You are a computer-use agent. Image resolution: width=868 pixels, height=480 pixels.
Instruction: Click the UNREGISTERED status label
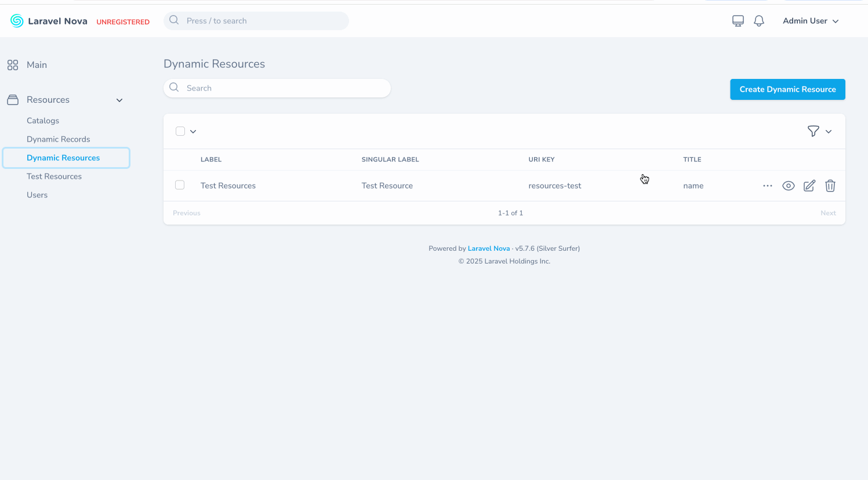point(123,22)
